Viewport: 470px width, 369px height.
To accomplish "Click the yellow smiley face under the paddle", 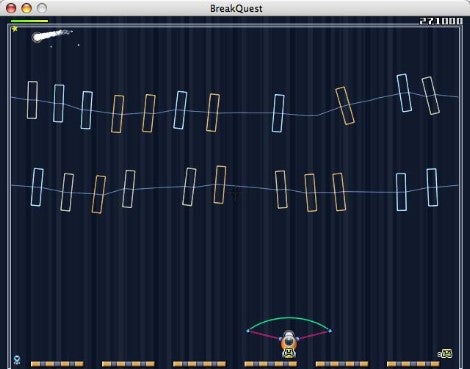I will pyautogui.click(x=289, y=353).
